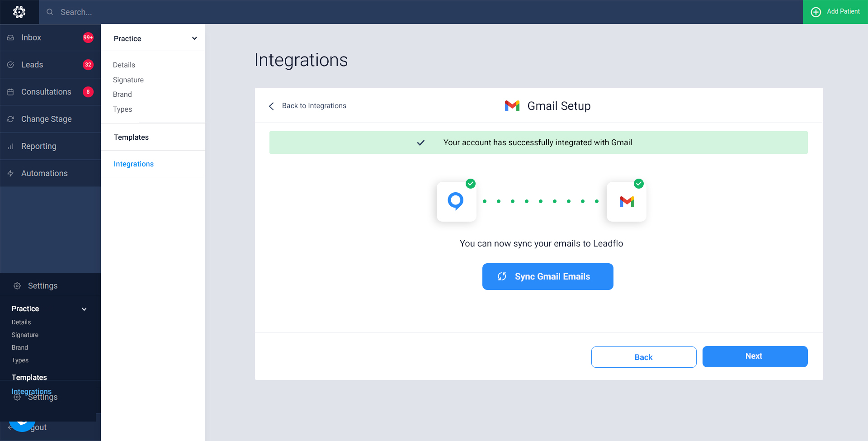The height and width of the screenshot is (441, 868).
Task: Click the Gmail Setup title text
Action: pos(559,106)
